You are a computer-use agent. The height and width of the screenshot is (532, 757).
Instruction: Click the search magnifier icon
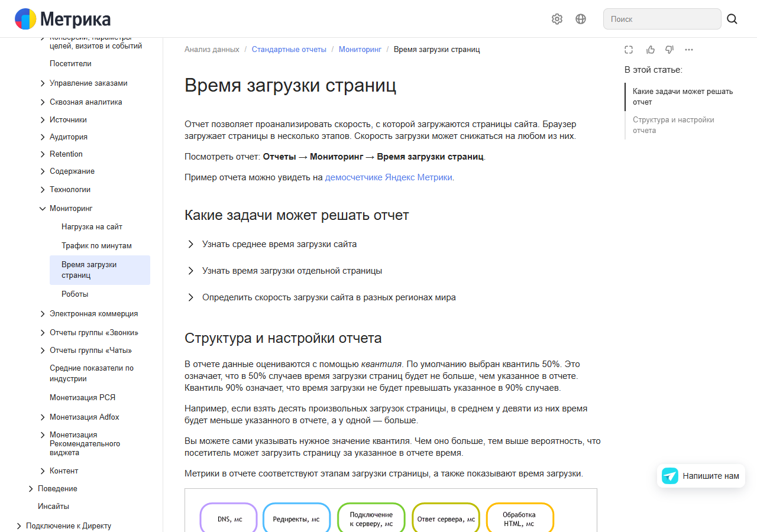pyautogui.click(x=732, y=19)
